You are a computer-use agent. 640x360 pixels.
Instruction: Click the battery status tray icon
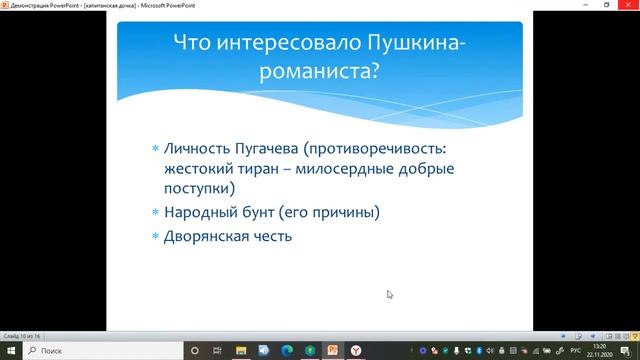click(547, 351)
